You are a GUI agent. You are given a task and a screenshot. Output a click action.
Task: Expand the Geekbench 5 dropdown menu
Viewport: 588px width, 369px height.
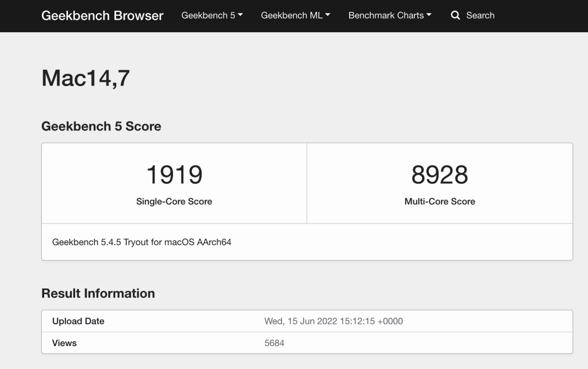212,15
